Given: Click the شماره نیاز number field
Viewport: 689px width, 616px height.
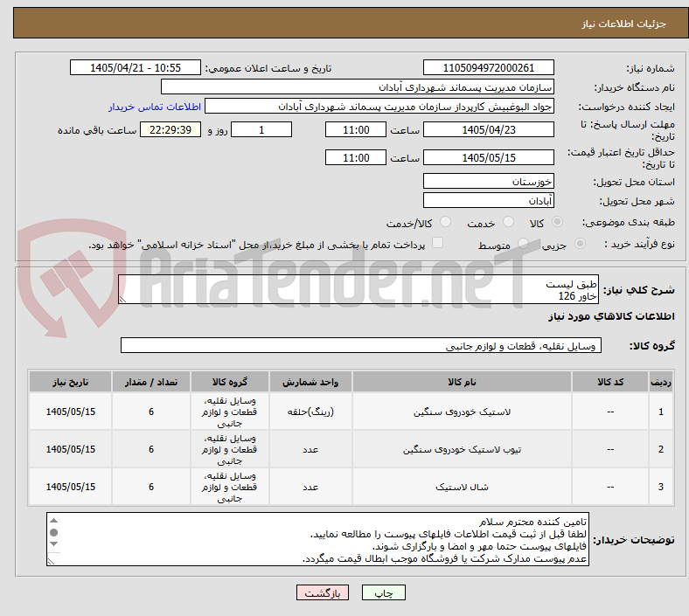Looking at the screenshot, I should [x=488, y=68].
